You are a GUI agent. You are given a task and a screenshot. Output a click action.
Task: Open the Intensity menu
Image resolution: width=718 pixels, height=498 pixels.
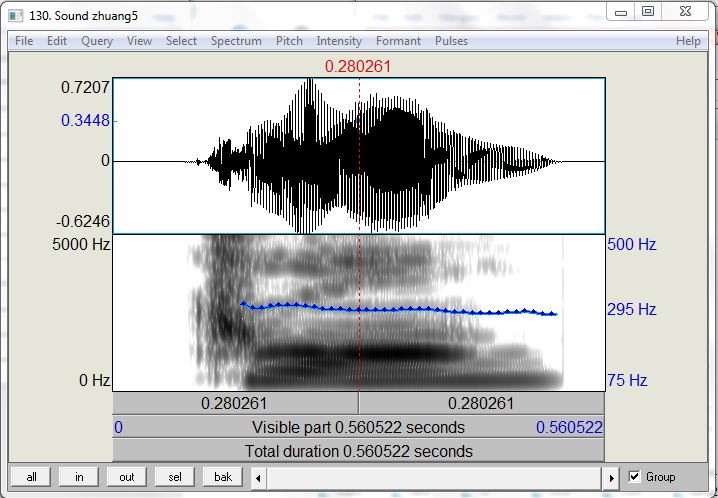339,41
